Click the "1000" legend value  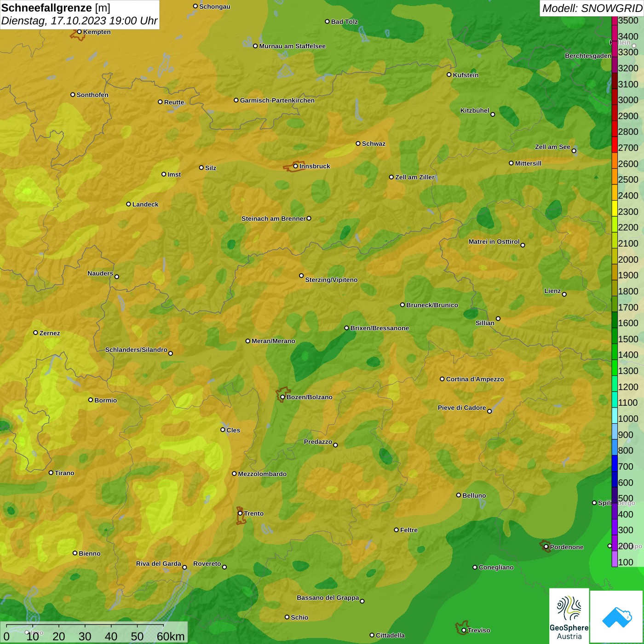point(628,419)
